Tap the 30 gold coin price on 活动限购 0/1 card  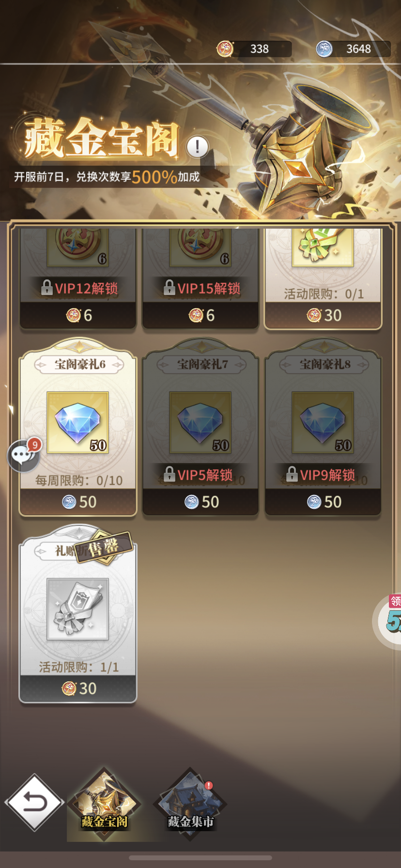click(323, 315)
